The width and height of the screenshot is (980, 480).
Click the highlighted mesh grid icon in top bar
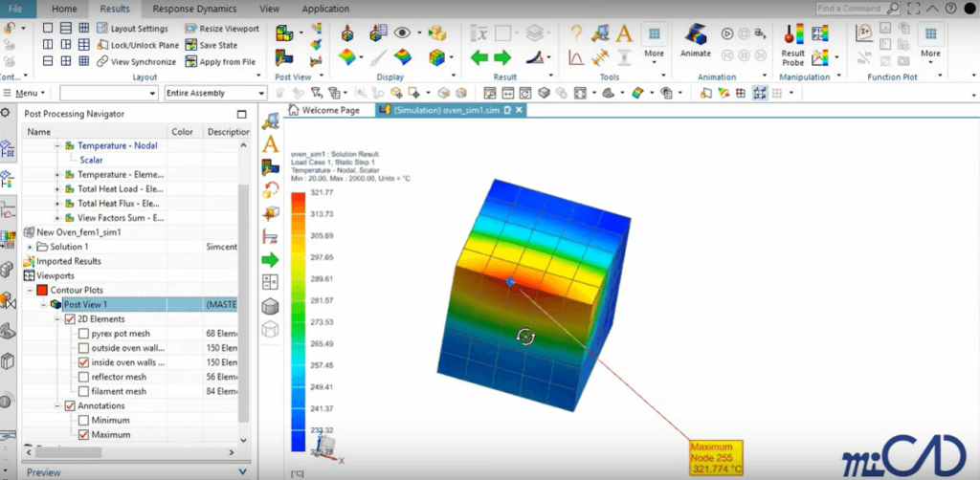tap(760, 93)
